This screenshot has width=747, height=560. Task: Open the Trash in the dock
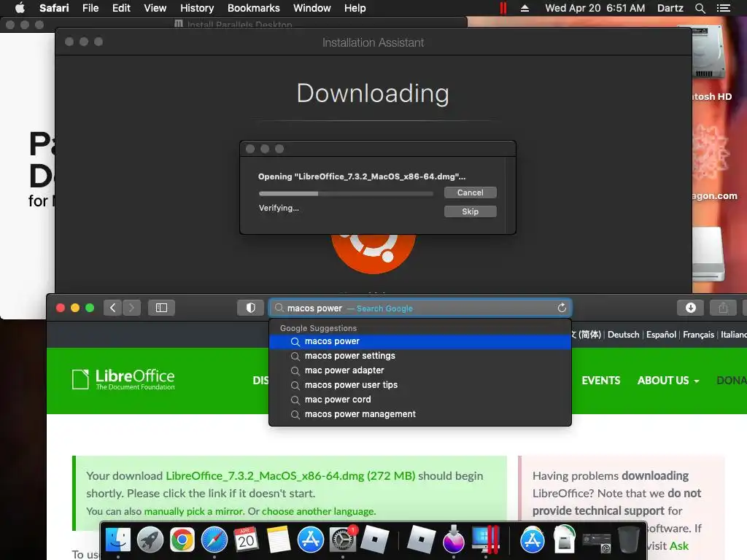click(628, 540)
